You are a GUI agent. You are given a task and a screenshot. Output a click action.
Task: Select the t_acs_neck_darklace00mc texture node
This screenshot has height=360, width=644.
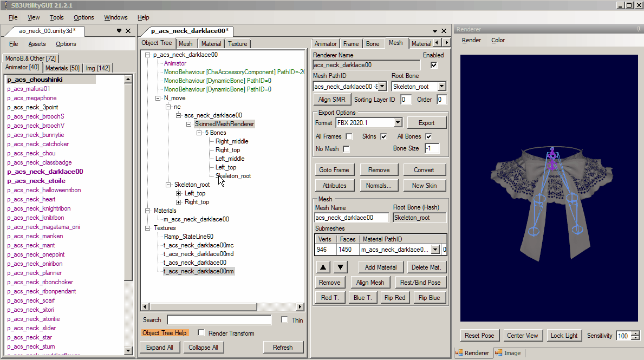[x=198, y=245]
